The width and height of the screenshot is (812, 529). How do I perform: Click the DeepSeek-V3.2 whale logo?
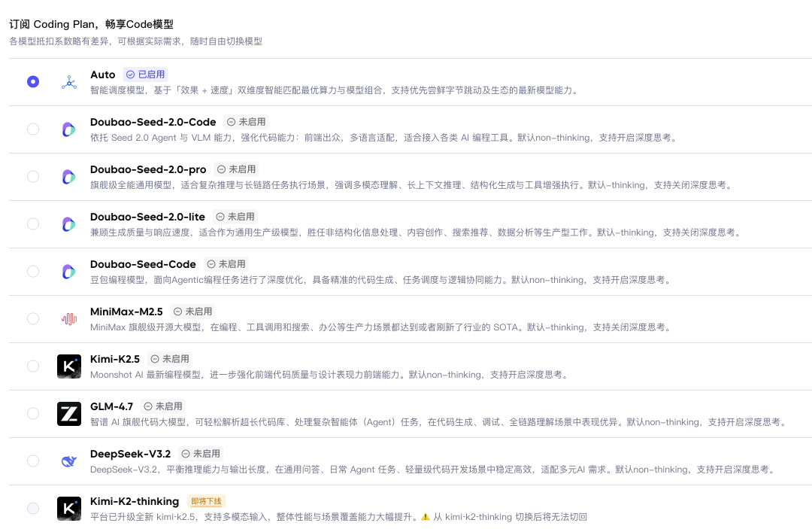(68, 461)
